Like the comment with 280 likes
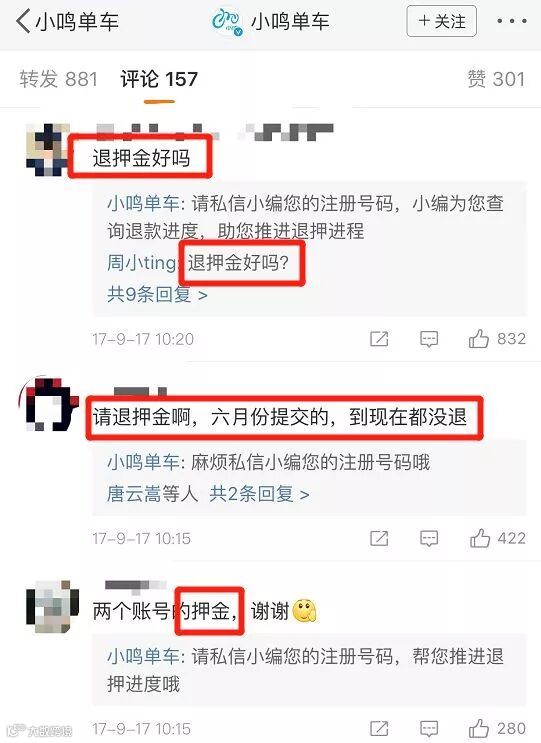This screenshot has width=541, height=743. point(497,728)
